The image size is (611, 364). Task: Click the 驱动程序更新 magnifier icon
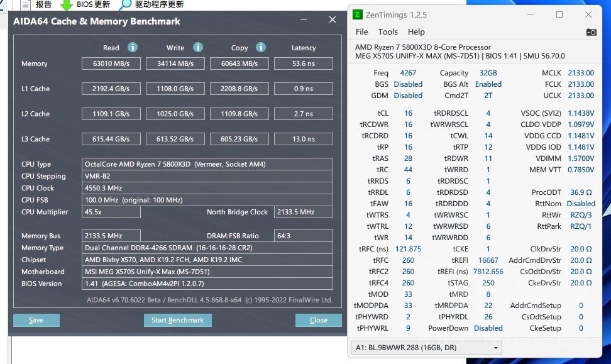tap(126, 5)
